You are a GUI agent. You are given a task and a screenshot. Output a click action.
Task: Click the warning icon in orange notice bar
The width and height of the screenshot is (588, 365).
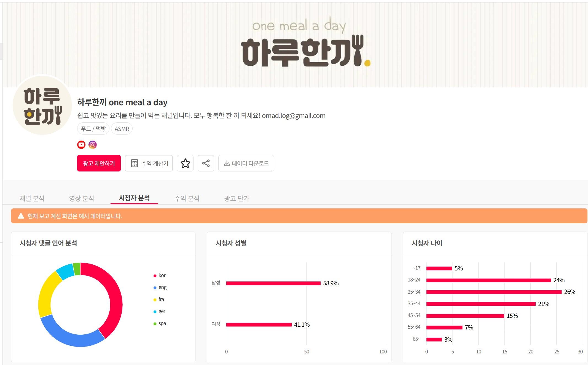(21, 216)
